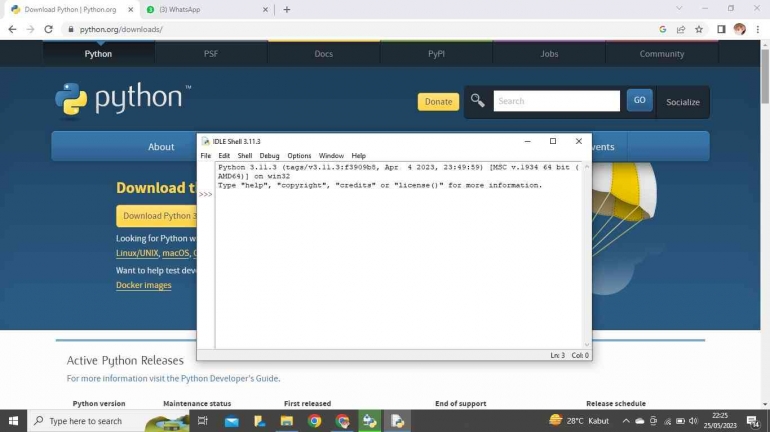This screenshot has width=770, height=432.
Task: Open the Python installer taskbar icon
Action: click(370, 421)
